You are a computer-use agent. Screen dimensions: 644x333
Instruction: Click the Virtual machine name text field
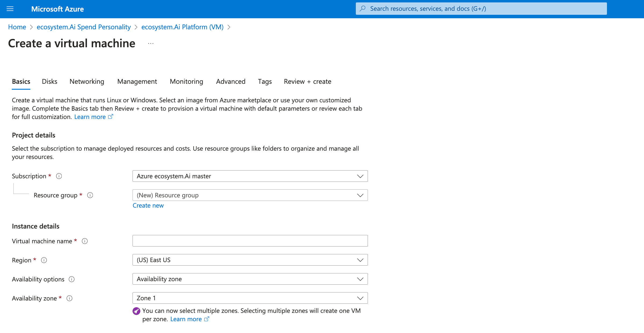(x=250, y=241)
